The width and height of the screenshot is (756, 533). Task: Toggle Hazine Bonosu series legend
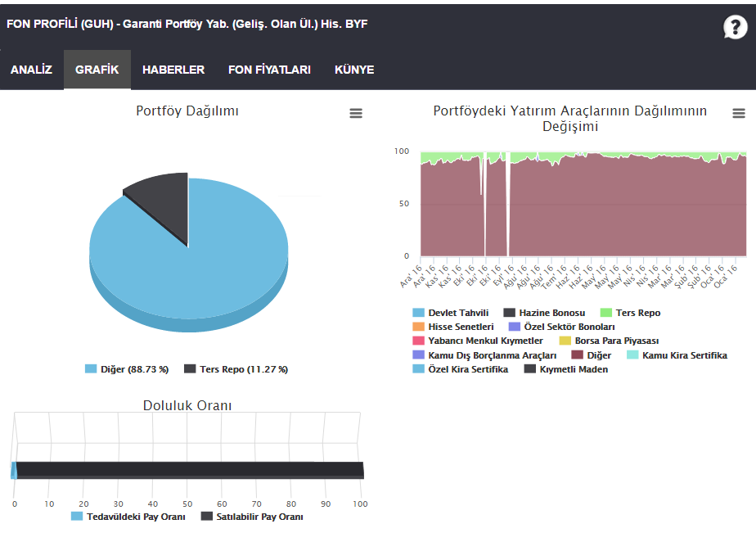click(544, 313)
